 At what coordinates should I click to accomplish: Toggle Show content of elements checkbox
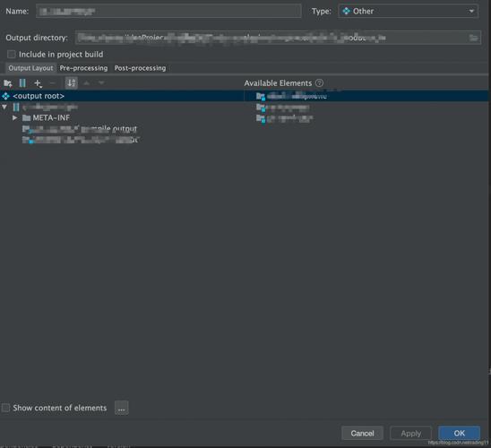tap(5, 408)
